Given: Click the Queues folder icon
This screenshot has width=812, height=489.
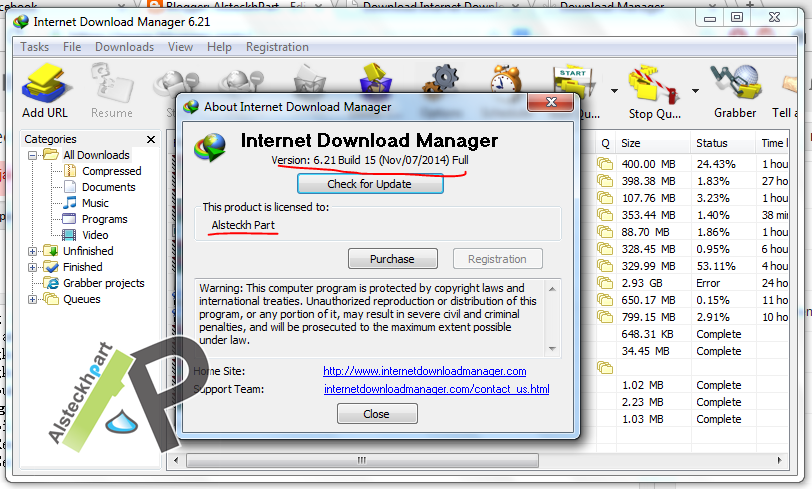Looking at the screenshot, I should [51, 299].
